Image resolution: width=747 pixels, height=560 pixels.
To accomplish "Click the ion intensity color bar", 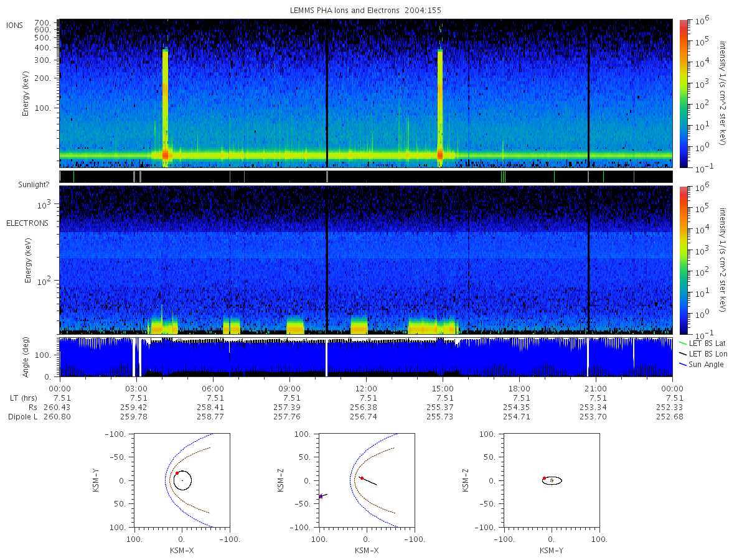I will tap(683, 93).
